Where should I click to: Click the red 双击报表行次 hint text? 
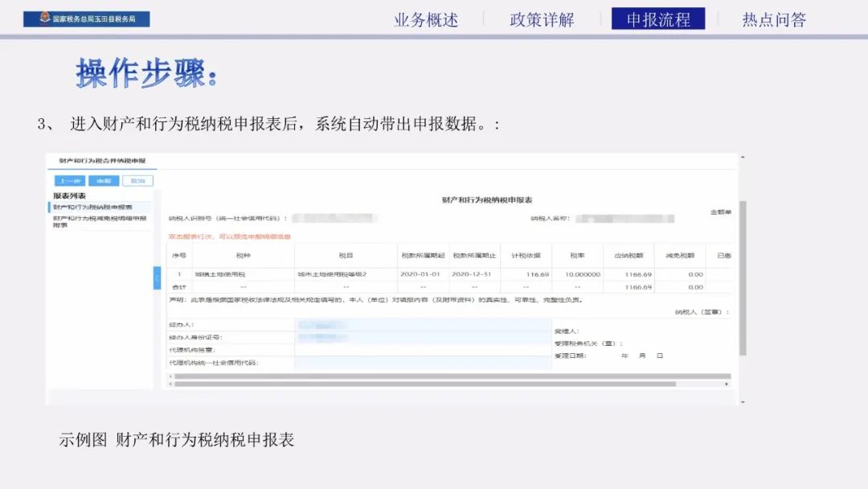[x=230, y=237]
